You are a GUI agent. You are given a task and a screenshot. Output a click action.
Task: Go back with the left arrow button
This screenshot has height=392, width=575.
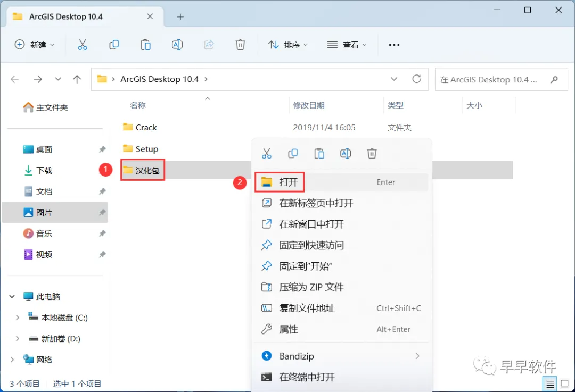coord(15,79)
